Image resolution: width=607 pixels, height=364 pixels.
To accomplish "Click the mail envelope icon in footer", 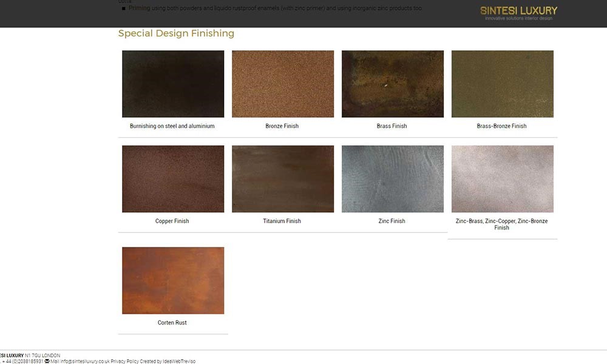I will click(x=47, y=362).
